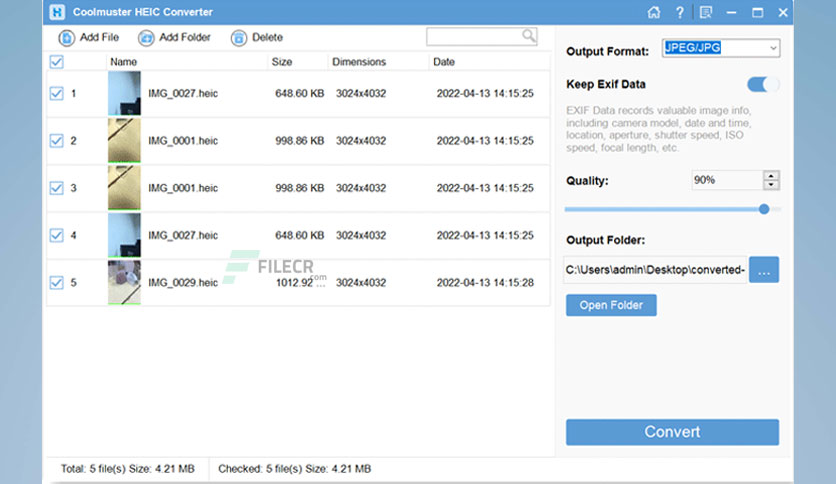Viewport: 836px width, 484px height.
Task: Click size 648.60 KB in row 4
Action: (x=300, y=235)
